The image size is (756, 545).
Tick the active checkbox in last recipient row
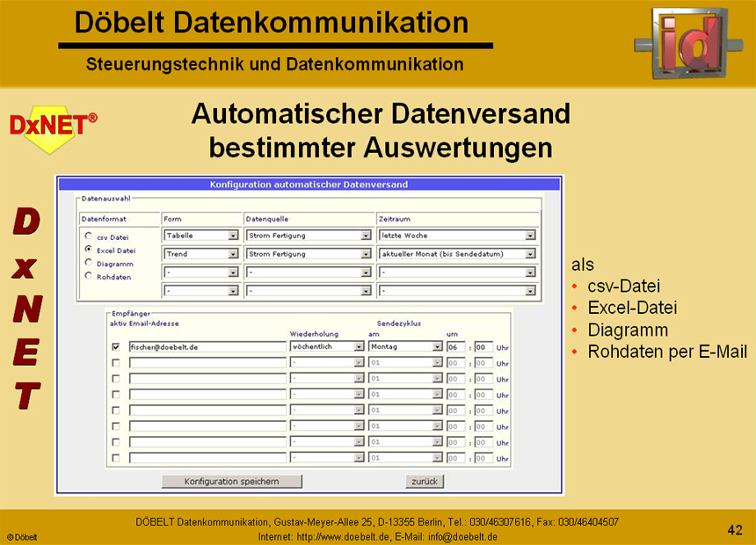(116, 458)
